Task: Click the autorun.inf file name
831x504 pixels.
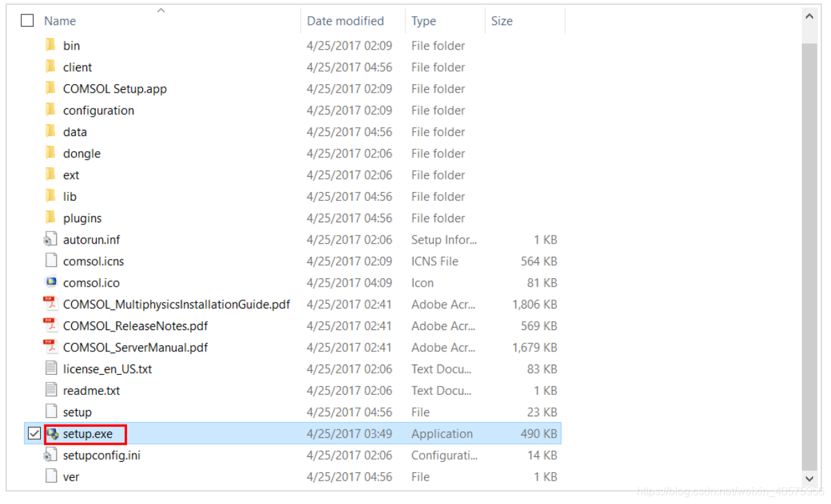Action: 91,240
